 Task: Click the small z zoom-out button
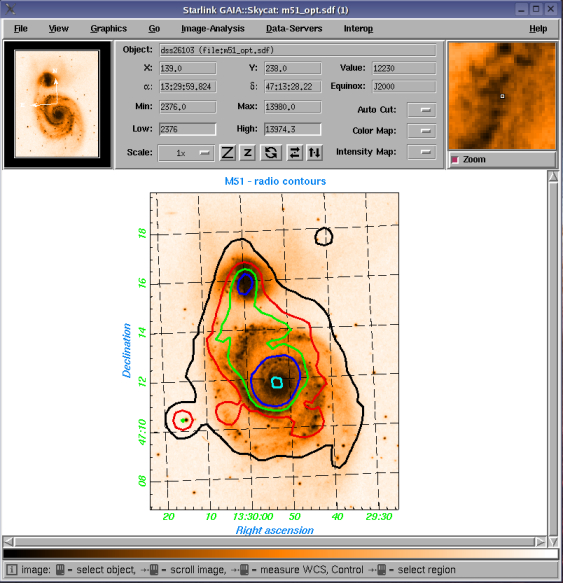tap(248, 152)
